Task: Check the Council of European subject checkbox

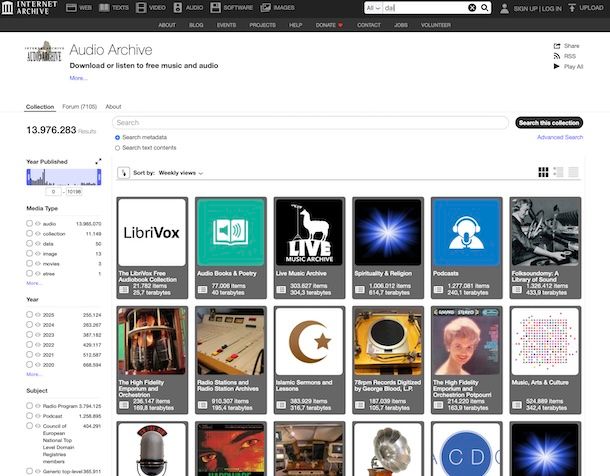Action: pyautogui.click(x=30, y=426)
